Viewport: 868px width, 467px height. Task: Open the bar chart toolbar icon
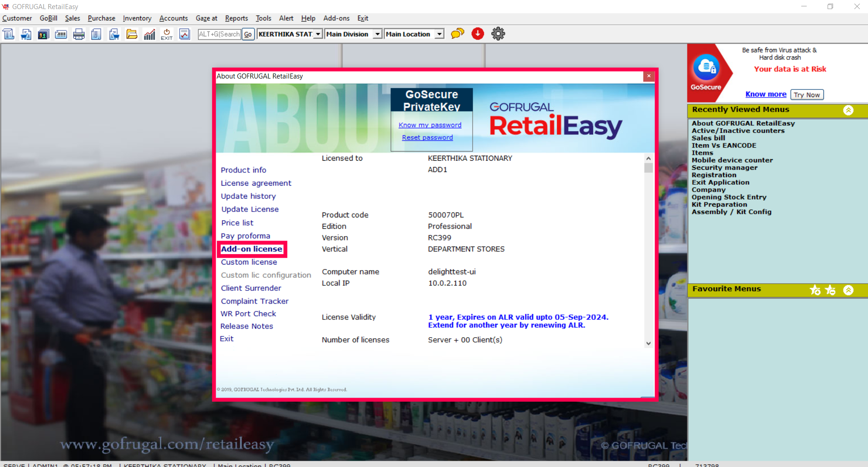pyautogui.click(x=149, y=34)
